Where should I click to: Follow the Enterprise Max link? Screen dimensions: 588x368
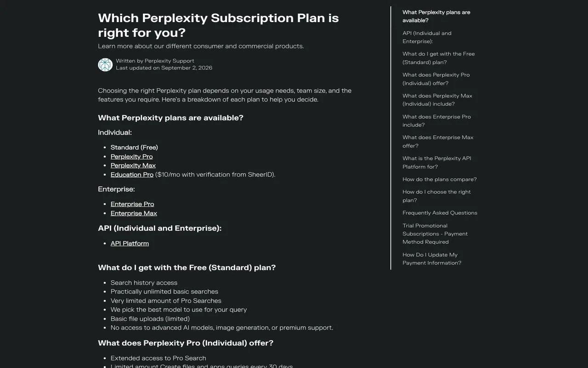[x=134, y=213]
